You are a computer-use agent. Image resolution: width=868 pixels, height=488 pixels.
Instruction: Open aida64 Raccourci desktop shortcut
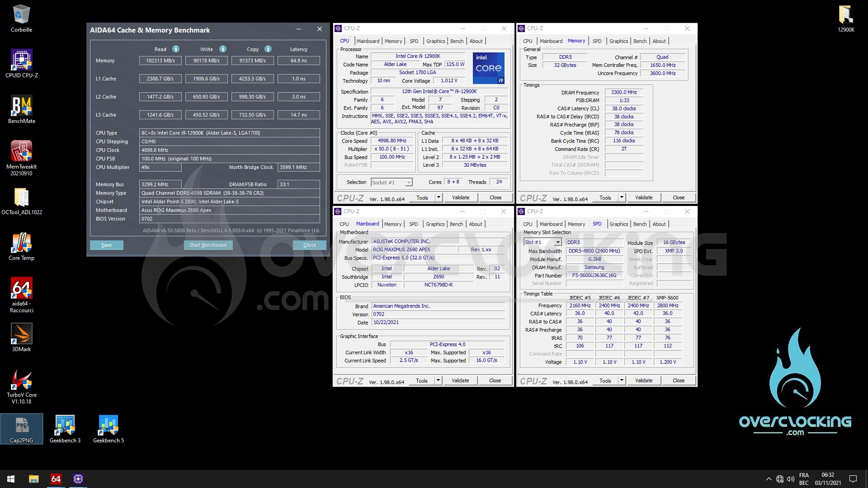click(21, 295)
